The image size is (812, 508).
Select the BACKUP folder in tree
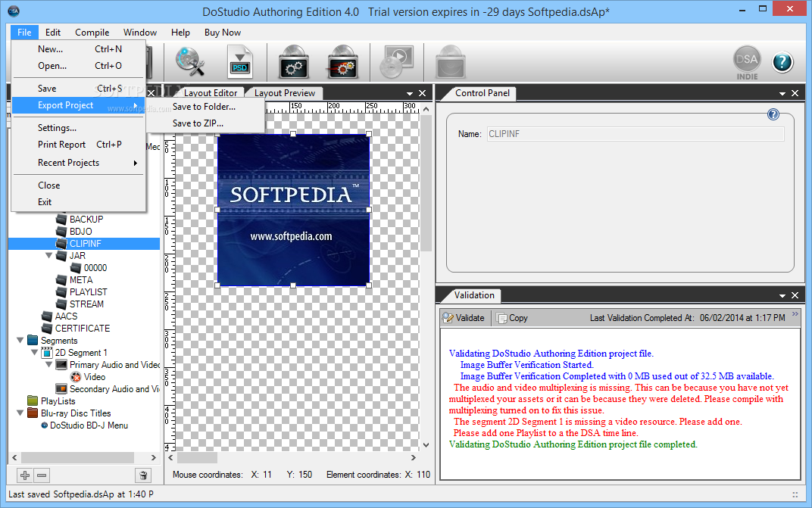coord(80,219)
